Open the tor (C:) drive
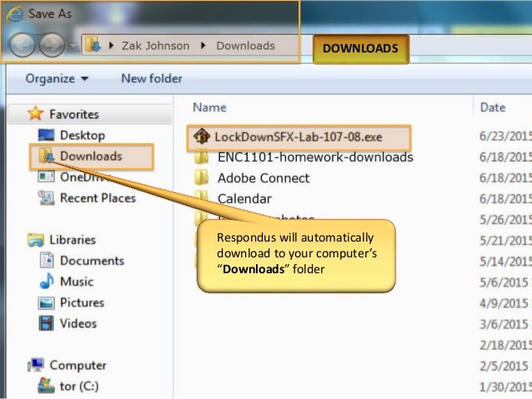The image size is (532, 399). 79,387
